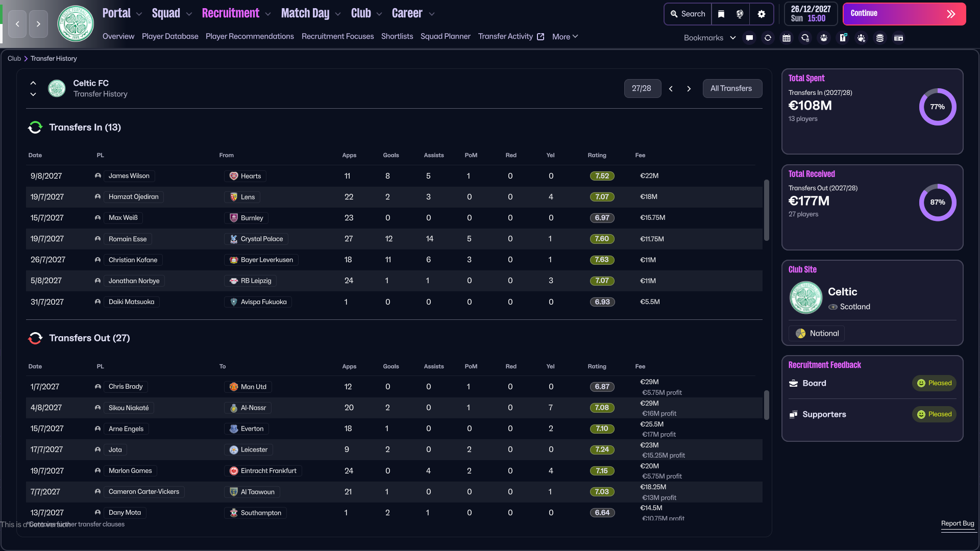The height and width of the screenshot is (551, 980).
Task: Open the coin stack finances icon
Action: (880, 38)
